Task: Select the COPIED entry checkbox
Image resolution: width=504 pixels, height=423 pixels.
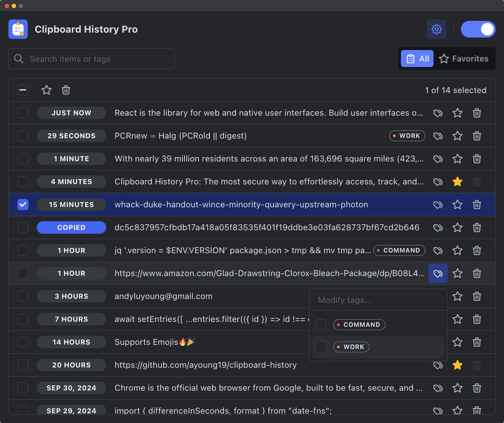Action: (x=23, y=227)
